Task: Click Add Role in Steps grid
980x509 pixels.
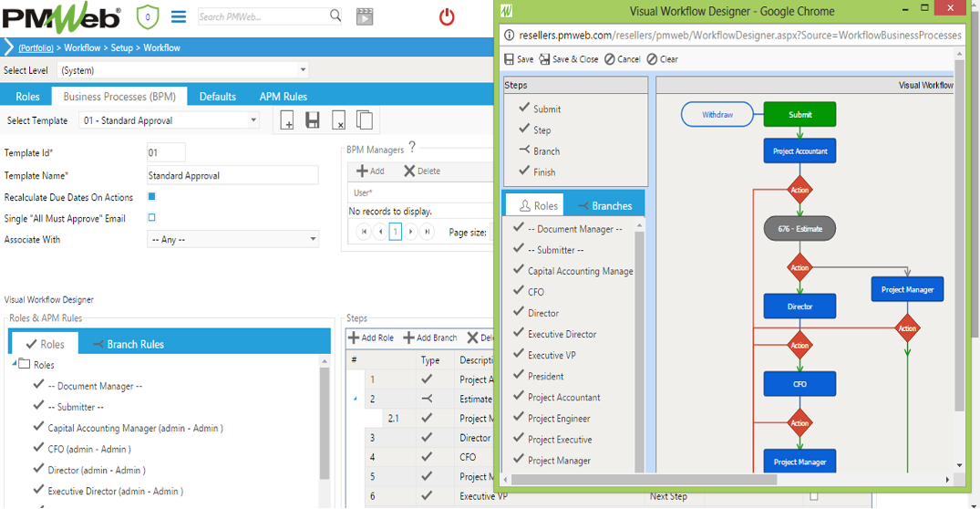Action: [x=371, y=338]
